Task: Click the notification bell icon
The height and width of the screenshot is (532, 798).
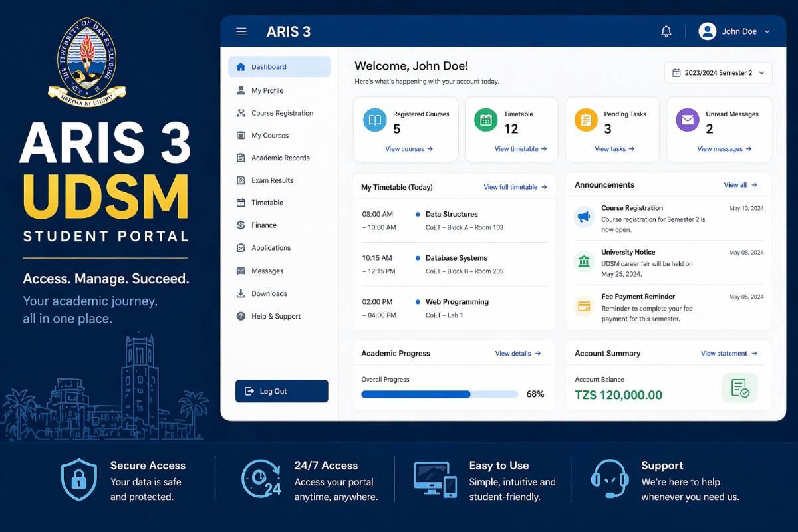Action: pyautogui.click(x=666, y=32)
